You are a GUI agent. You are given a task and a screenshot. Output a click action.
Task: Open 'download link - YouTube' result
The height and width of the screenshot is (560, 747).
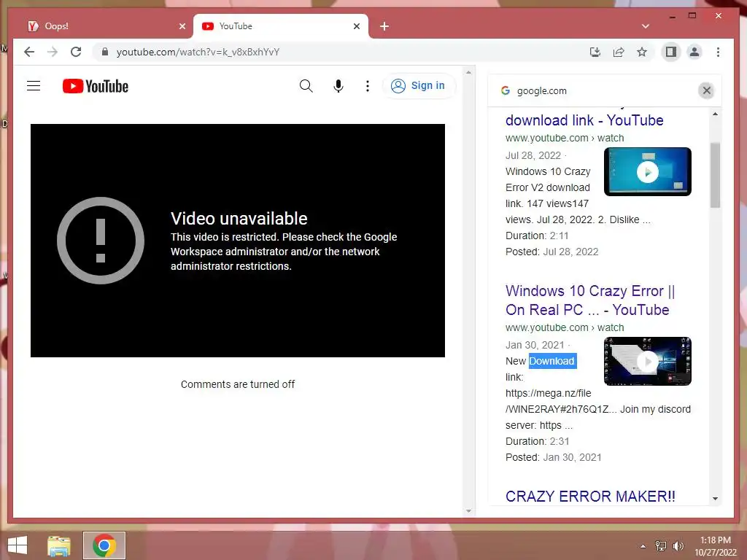(x=584, y=120)
